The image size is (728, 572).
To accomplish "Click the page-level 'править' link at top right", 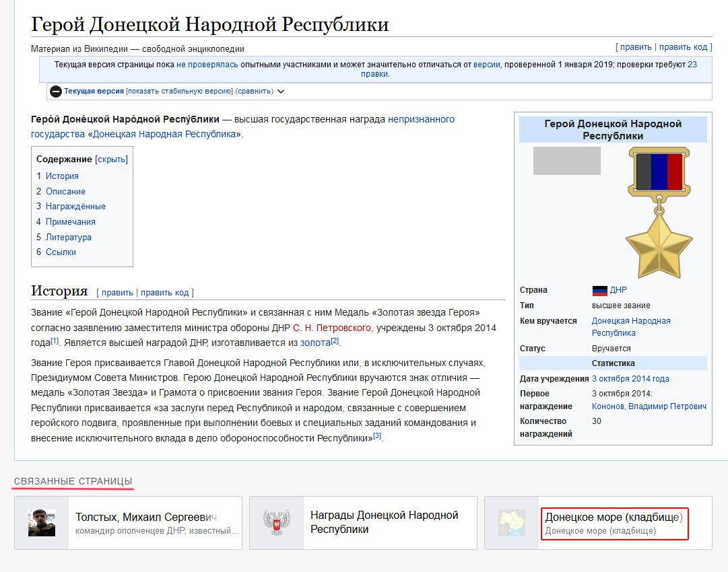I will coord(636,47).
